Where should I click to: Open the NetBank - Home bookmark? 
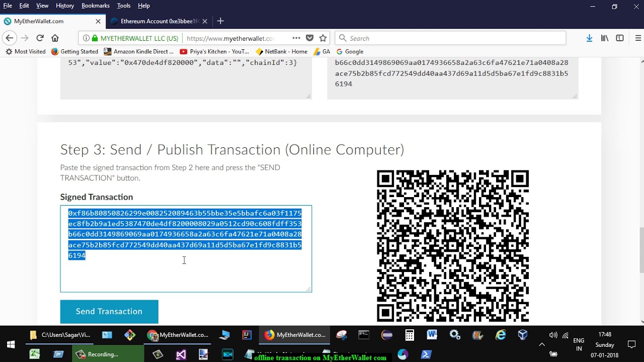click(x=281, y=51)
